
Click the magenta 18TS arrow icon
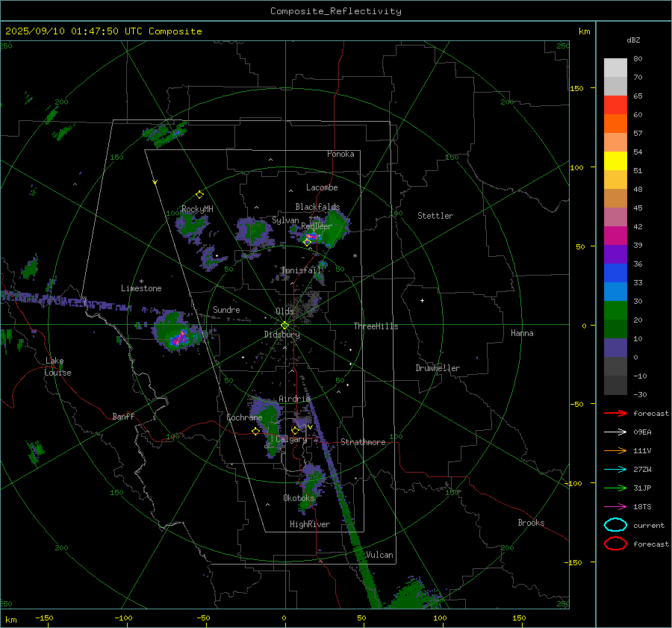tap(615, 507)
